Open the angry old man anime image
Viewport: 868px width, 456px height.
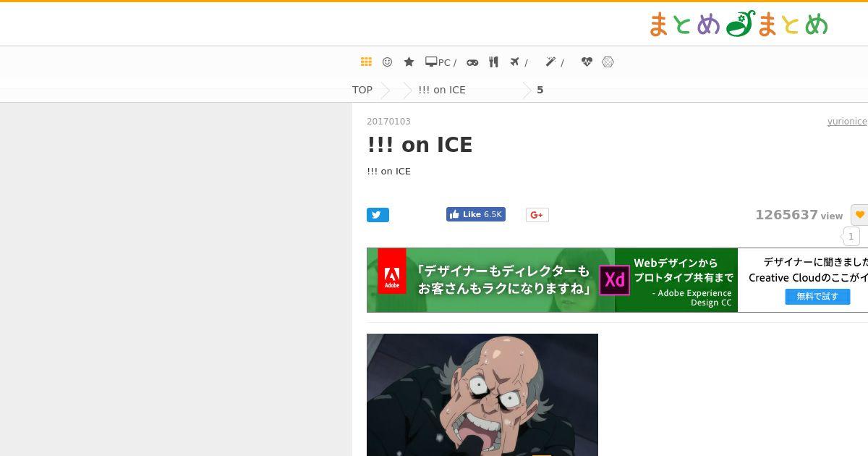482,394
